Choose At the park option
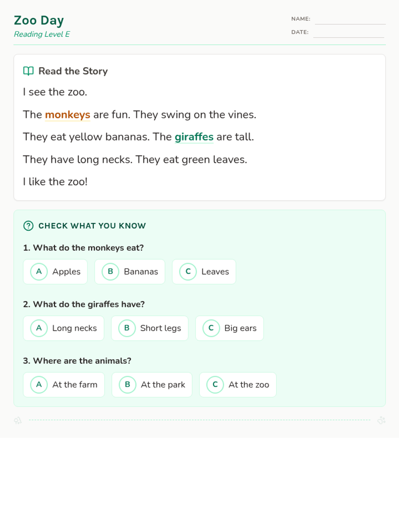 tap(152, 385)
